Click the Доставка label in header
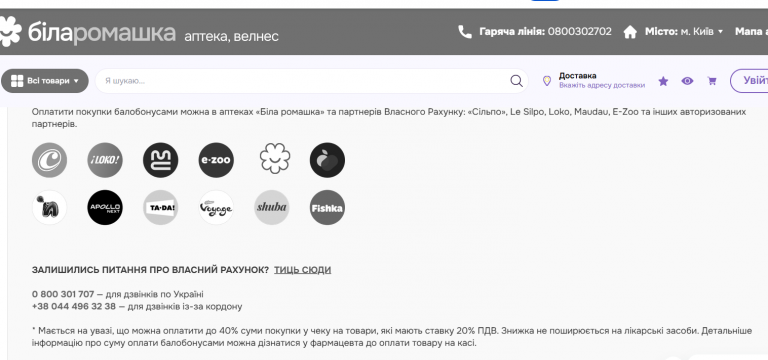Screen dimensions: 768x360 point(577,76)
